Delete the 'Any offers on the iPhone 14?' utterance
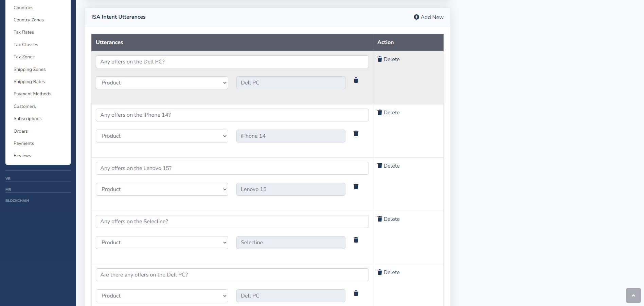 point(389,112)
